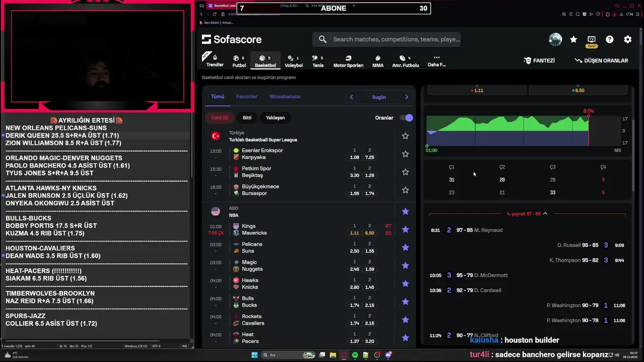Unfavorite the NBA league star
The height and width of the screenshot is (362, 644).
point(406,212)
